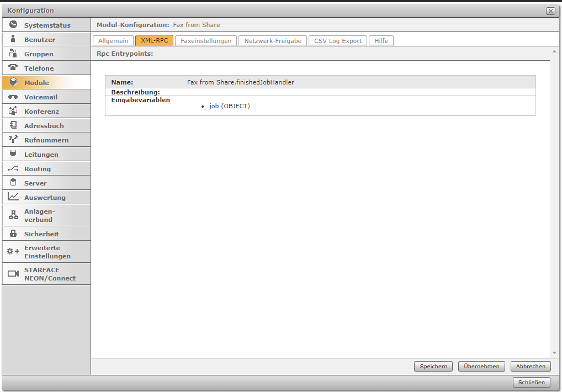Switch to the Allgemein tab

point(113,41)
